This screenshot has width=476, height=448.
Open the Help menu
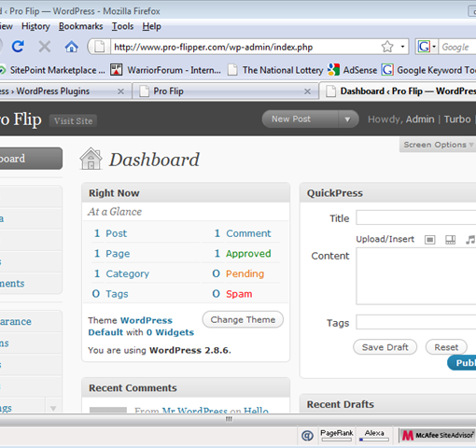coord(151,26)
